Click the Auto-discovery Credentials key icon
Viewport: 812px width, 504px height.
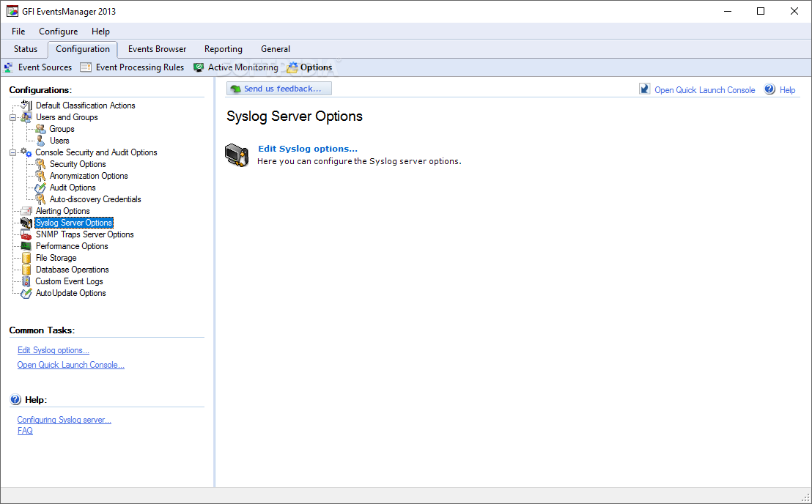pos(40,199)
